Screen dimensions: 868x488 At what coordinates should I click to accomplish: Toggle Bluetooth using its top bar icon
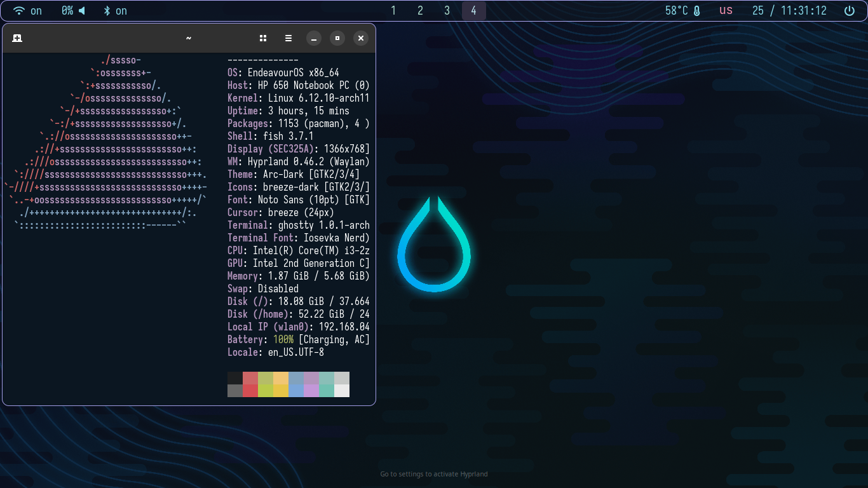(x=107, y=11)
